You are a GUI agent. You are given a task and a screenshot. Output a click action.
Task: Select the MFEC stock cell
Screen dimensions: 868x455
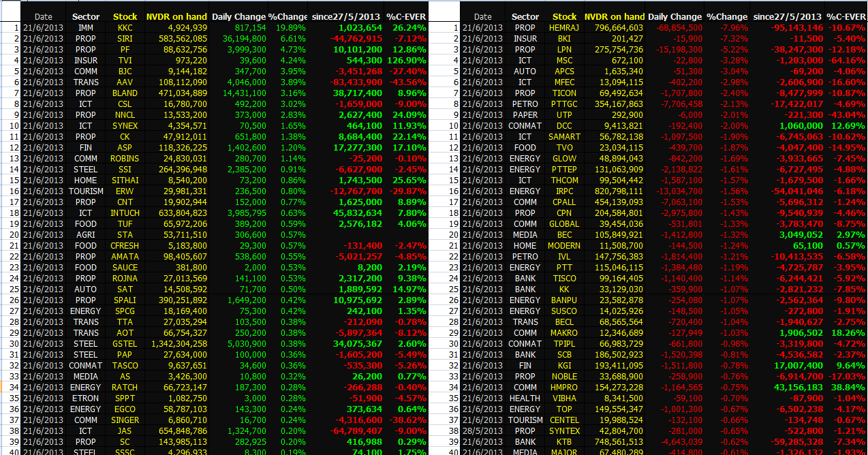coord(564,82)
